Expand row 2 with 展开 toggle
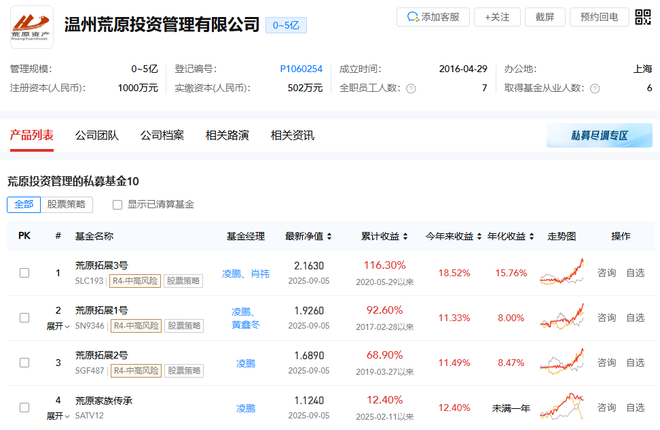Image resolution: width=660 pixels, height=430 pixels. tap(58, 326)
